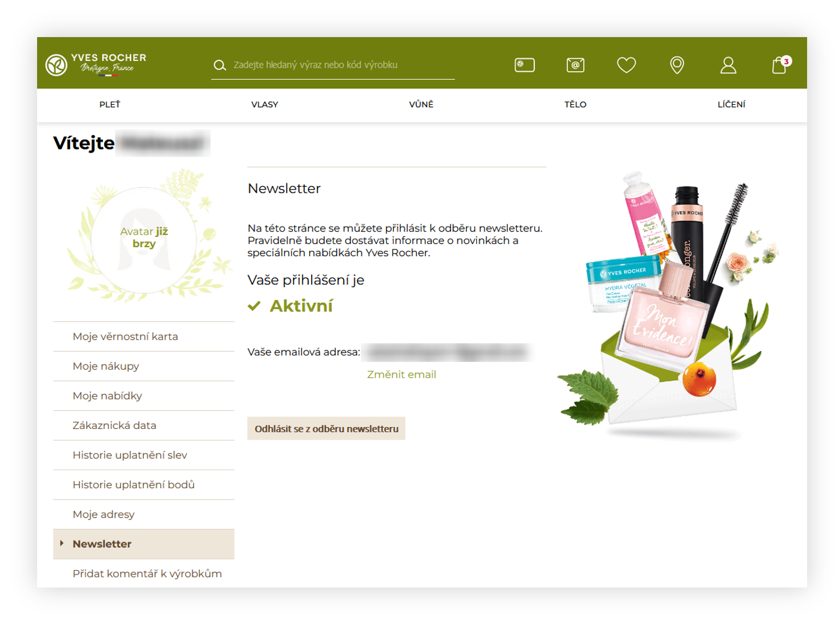Open the VLASY category menu
This screenshot has height=627, width=840.
pyautogui.click(x=264, y=104)
